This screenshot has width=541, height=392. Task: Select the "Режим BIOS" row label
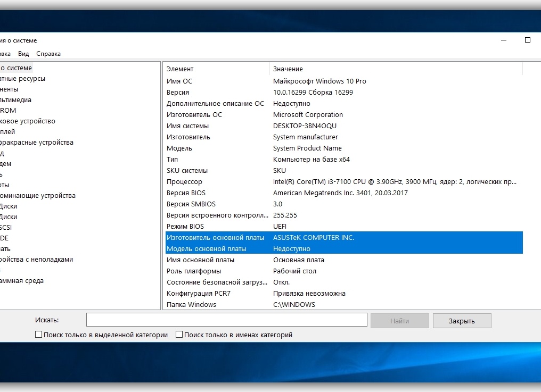[x=185, y=227]
